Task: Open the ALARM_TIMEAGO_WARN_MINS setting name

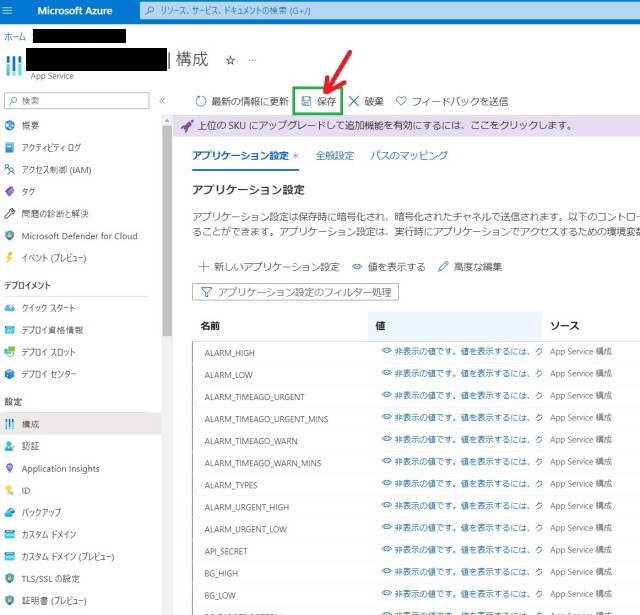Action: tap(263, 463)
